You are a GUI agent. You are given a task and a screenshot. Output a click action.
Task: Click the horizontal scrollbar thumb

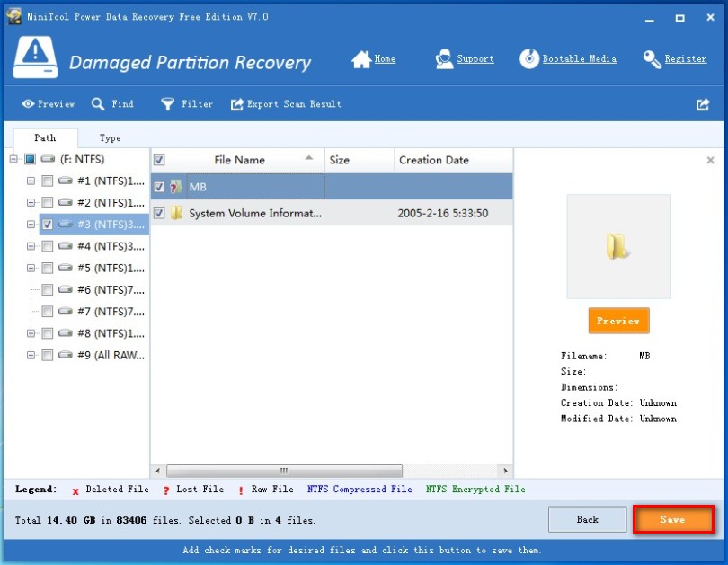(x=284, y=471)
